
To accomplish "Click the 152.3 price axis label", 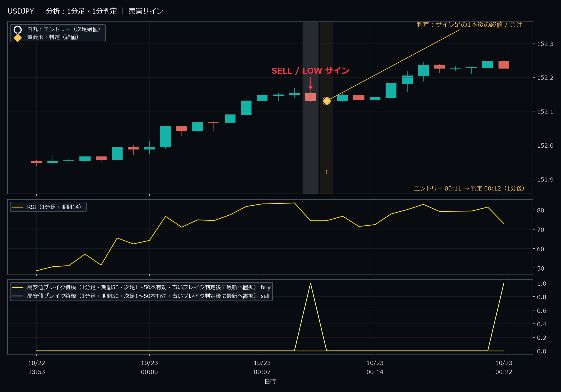I will point(545,44).
